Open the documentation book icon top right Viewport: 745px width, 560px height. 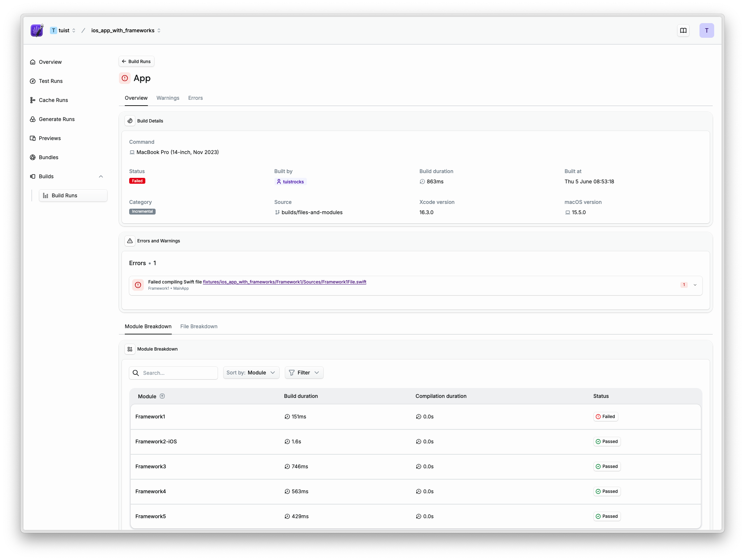coord(683,30)
